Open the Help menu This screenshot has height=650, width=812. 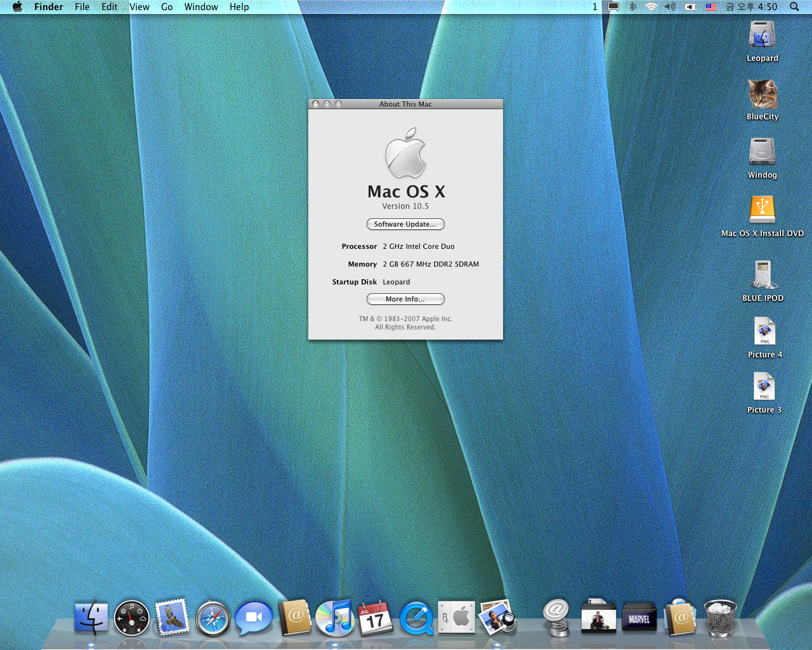[x=239, y=6]
